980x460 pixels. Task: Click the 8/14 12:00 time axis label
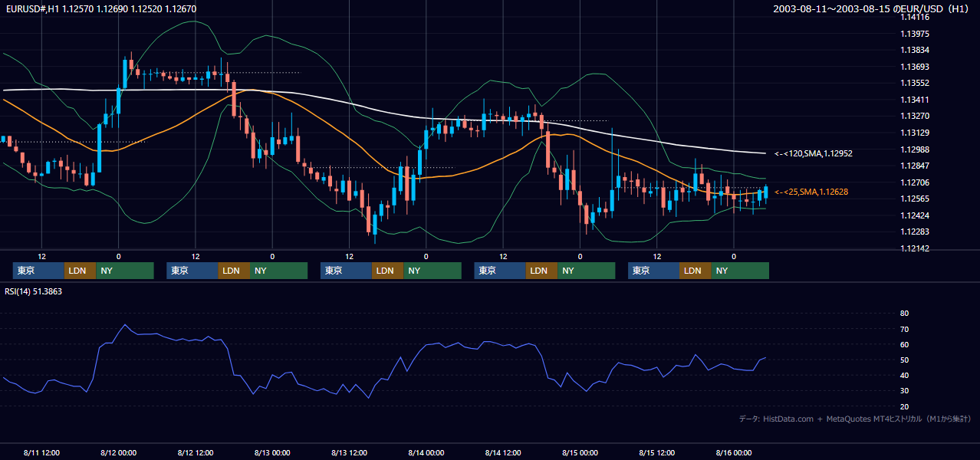pos(503,452)
